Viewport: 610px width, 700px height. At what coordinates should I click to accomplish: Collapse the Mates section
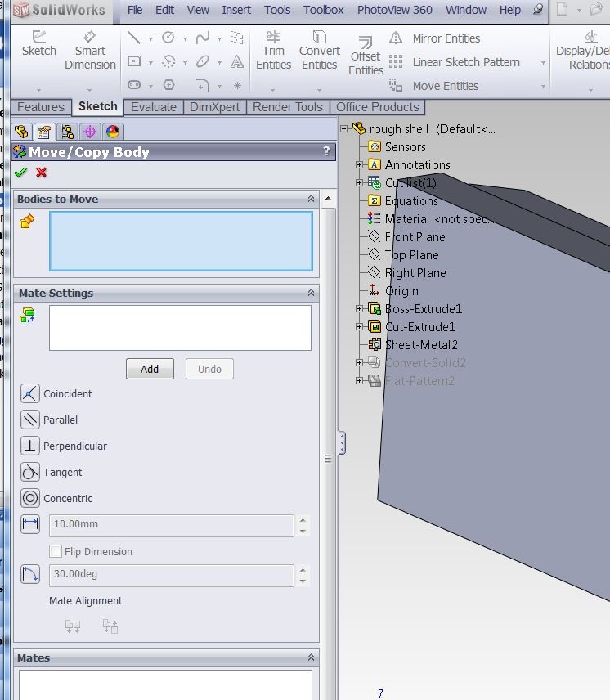tap(311, 657)
